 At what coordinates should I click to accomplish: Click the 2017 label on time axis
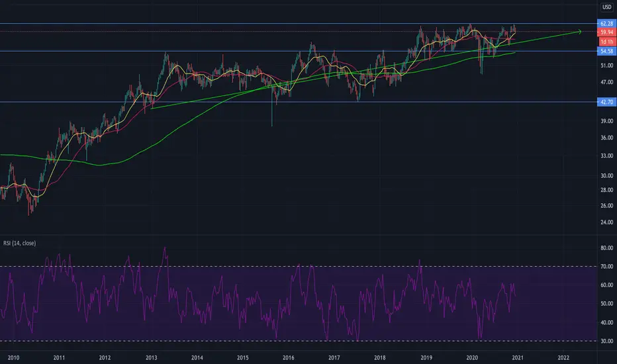(334, 357)
